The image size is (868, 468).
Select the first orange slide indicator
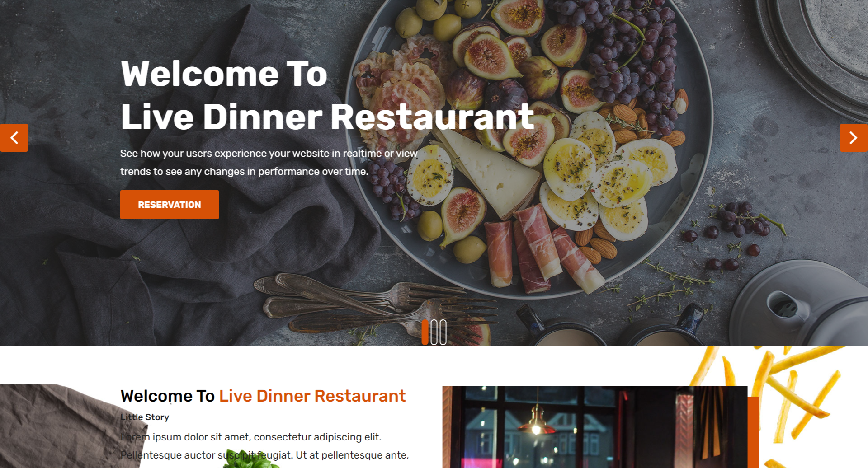(425, 332)
